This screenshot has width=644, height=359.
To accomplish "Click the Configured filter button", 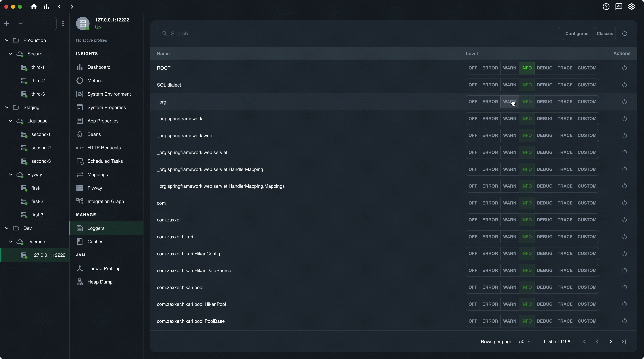I will pyautogui.click(x=576, y=34).
